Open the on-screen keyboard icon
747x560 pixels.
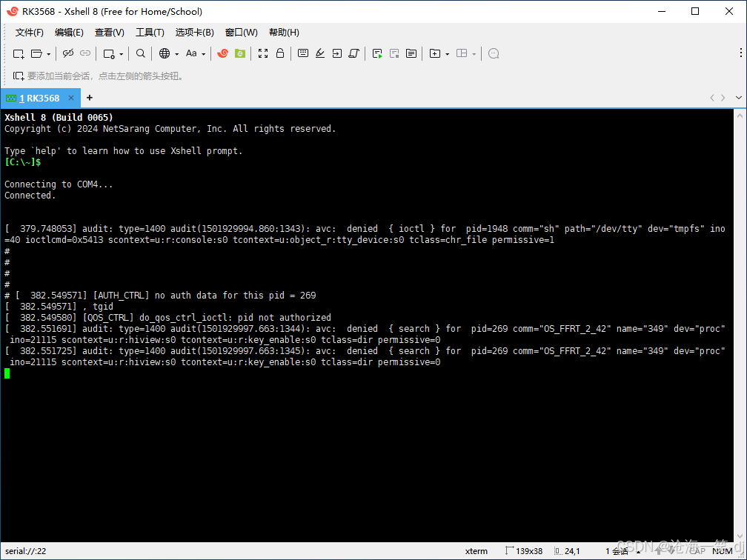304,53
